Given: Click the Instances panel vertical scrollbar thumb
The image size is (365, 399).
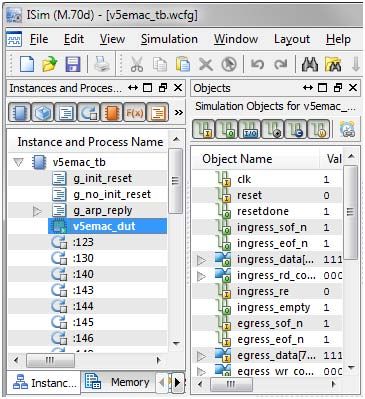Looking at the screenshot, I should tap(175, 181).
